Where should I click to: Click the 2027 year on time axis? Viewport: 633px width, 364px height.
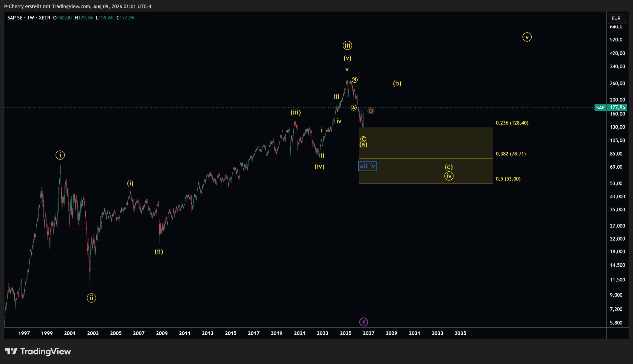pyautogui.click(x=369, y=333)
